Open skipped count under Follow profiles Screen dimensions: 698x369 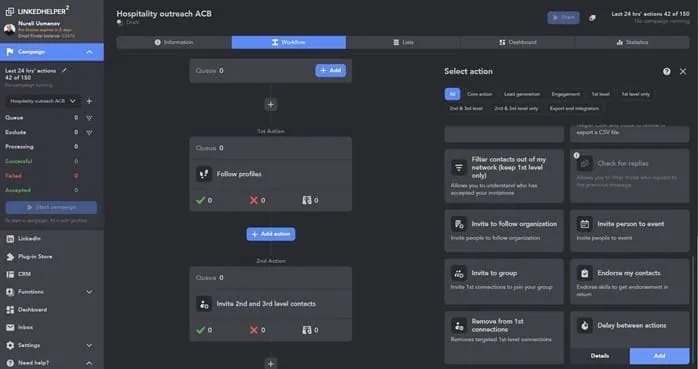(x=310, y=200)
